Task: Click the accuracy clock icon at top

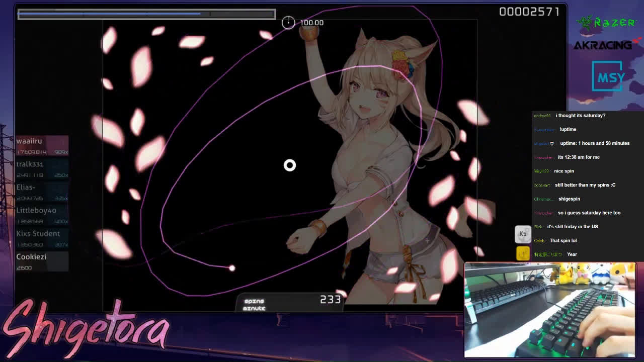Action: click(288, 22)
